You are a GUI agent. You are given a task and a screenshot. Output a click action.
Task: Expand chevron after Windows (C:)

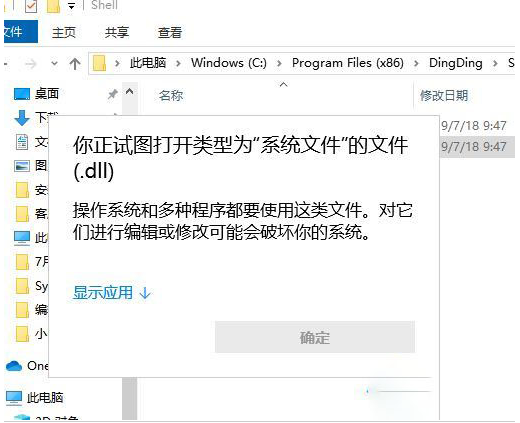coord(279,63)
